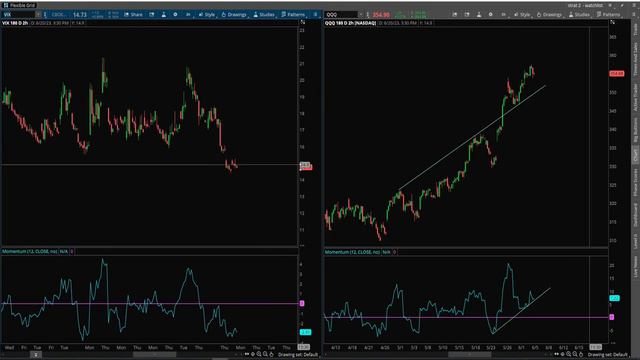Open chart settings gear on QQQ chart
Image resolution: width=640 pixels, height=360 pixels.
[491, 15]
